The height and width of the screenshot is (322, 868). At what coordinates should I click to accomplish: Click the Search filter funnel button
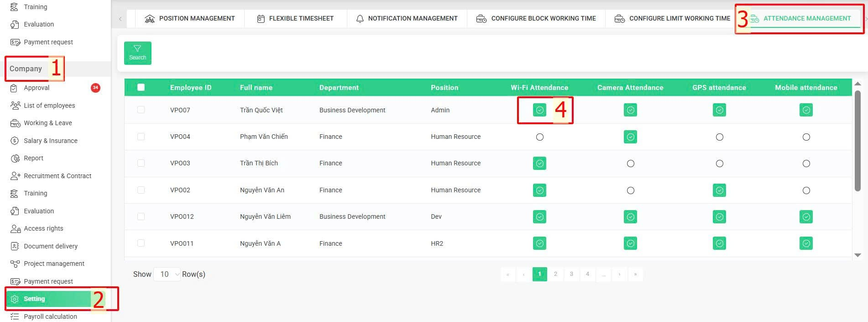(138, 53)
